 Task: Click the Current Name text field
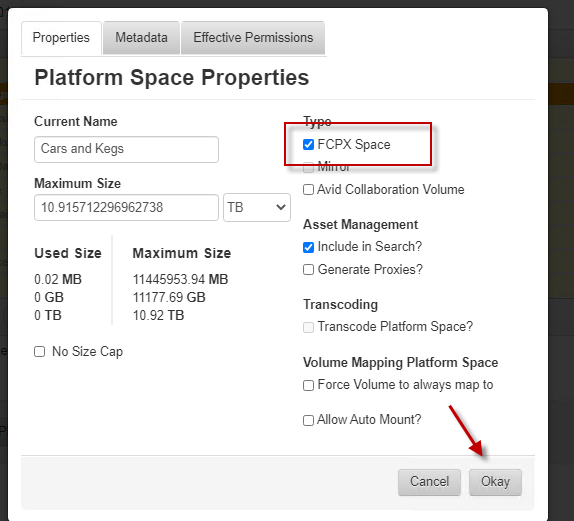pos(126,149)
